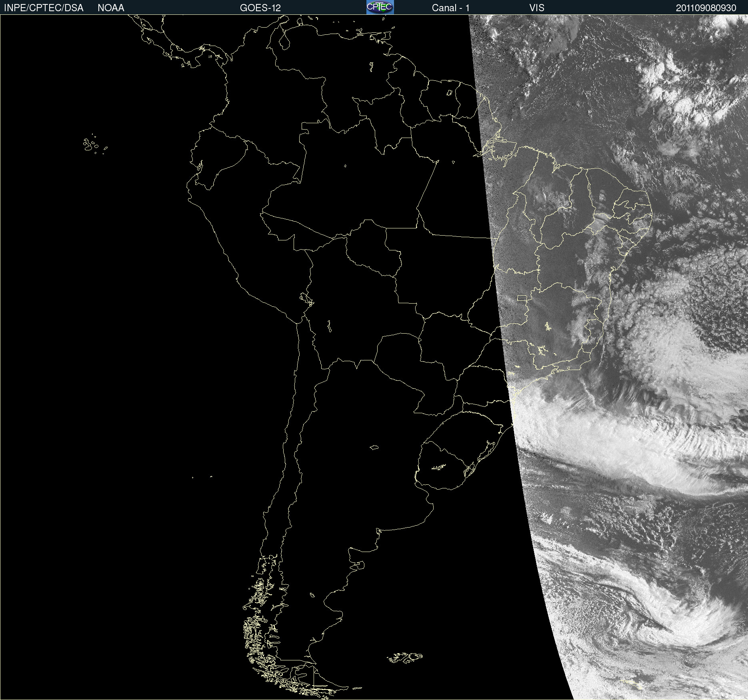Click the GOES-12 satellite label

coord(260,8)
